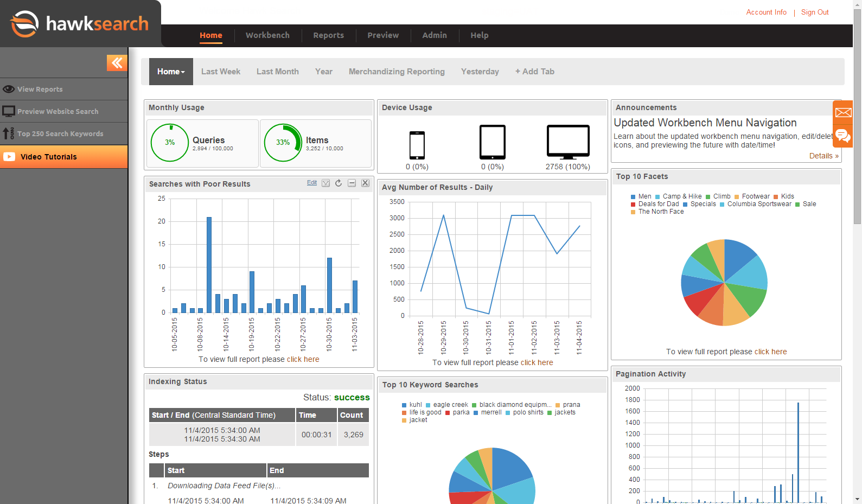This screenshot has width=862, height=504.
Task: Click the hawksearch logo
Action: pyautogui.click(x=79, y=24)
